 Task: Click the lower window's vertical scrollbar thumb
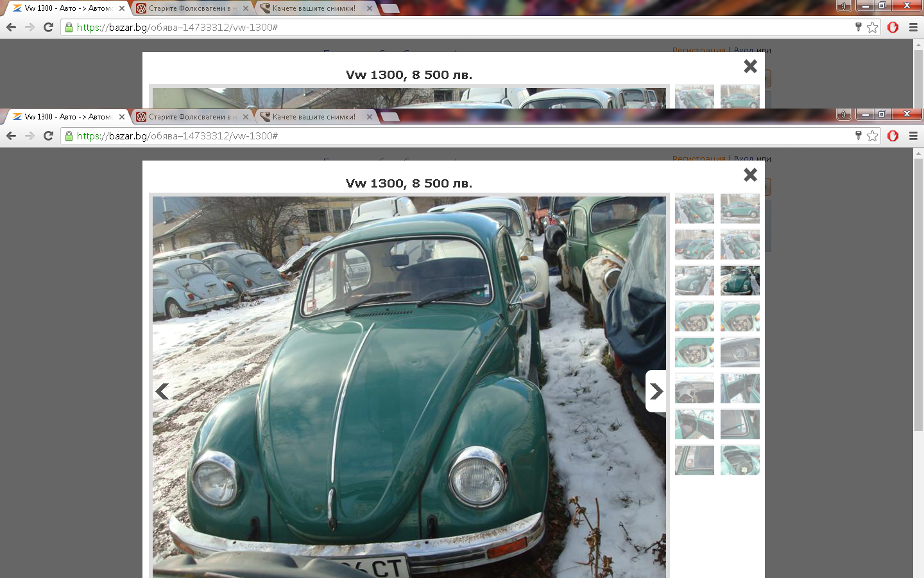[918, 295]
